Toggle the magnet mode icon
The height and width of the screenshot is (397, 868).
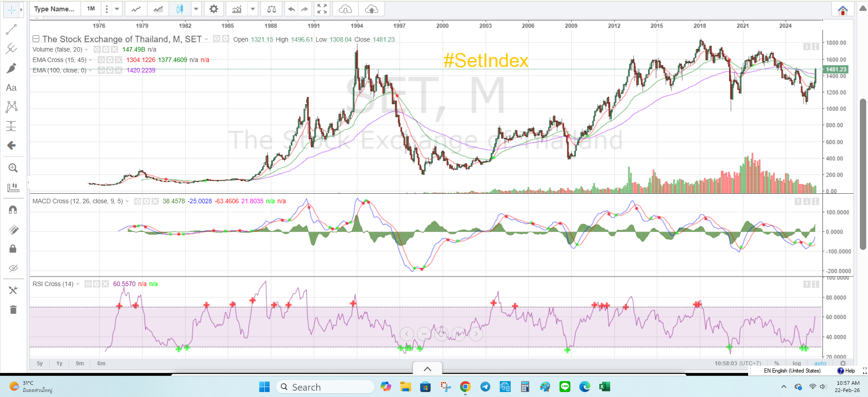click(x=13, y=210)
